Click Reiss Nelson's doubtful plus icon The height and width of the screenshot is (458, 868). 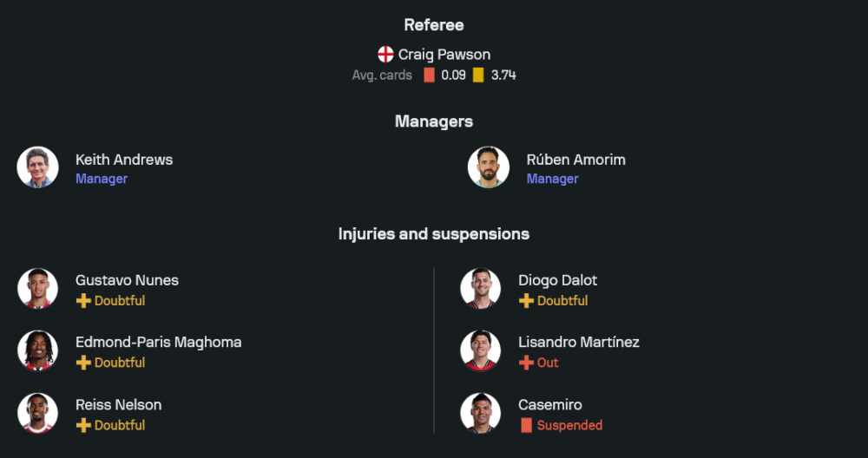[83, 425]
